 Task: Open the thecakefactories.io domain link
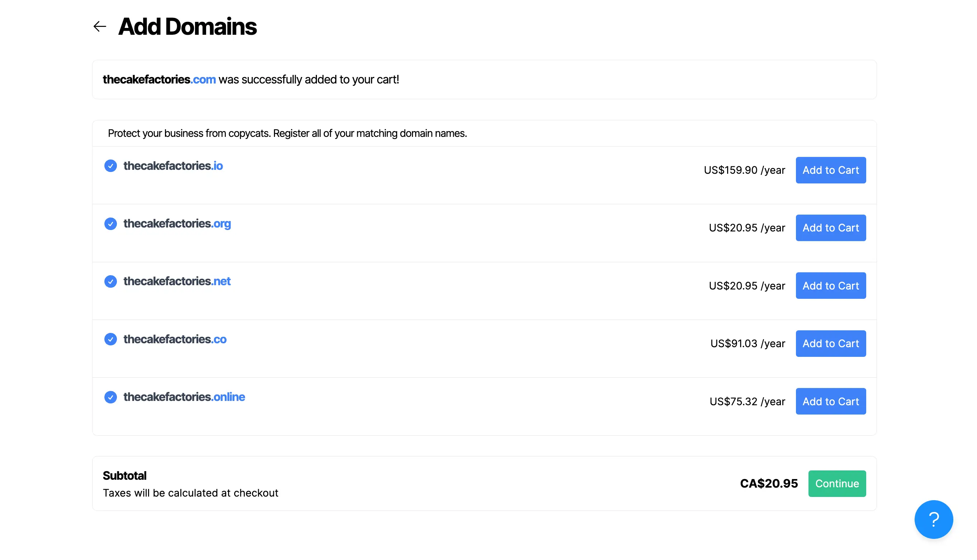[173, 166]
